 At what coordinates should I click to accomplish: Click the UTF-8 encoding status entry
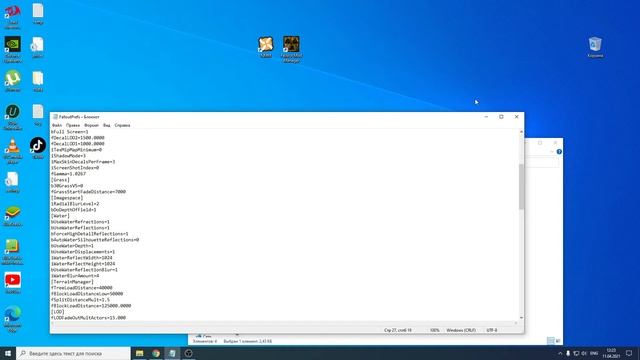(492, 330)
